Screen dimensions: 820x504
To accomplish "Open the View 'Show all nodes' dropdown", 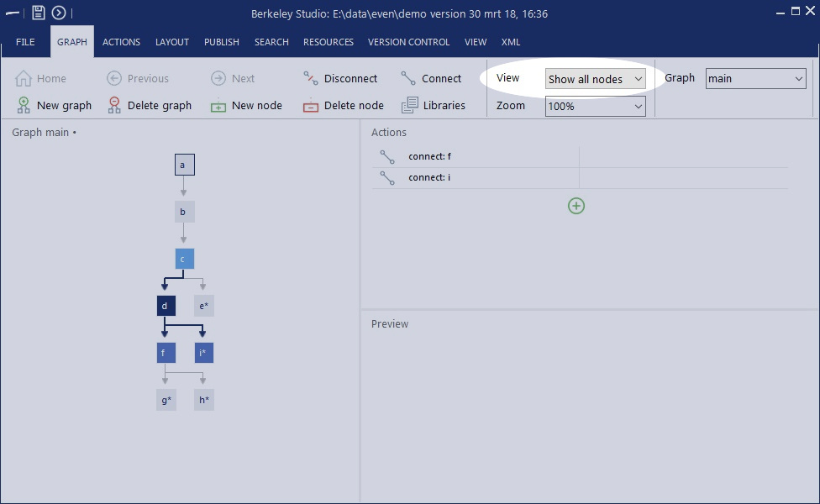I will click(595, 79).
